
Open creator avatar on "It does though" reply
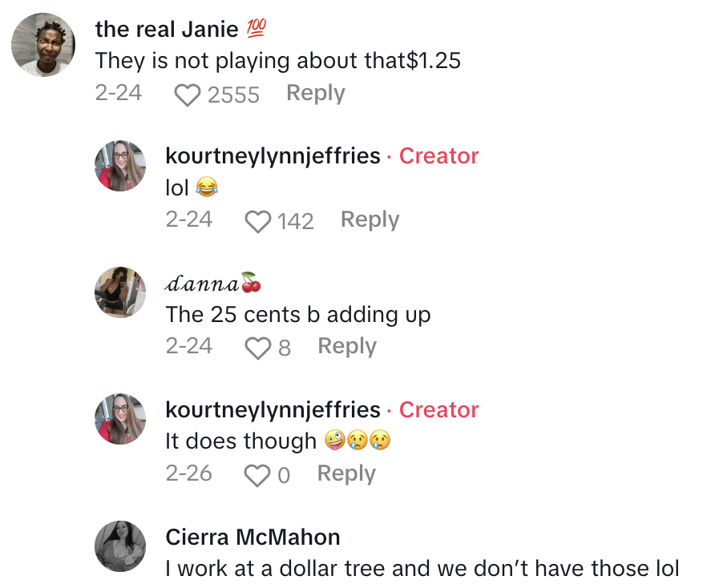120,420
